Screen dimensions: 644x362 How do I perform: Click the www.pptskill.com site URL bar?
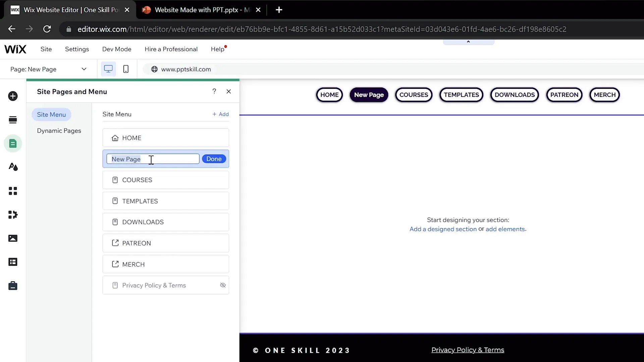[x=393, y=69]
